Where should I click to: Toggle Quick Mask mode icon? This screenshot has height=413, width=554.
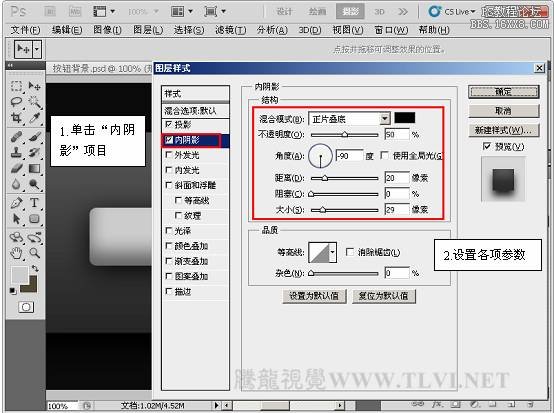(26, 307)
